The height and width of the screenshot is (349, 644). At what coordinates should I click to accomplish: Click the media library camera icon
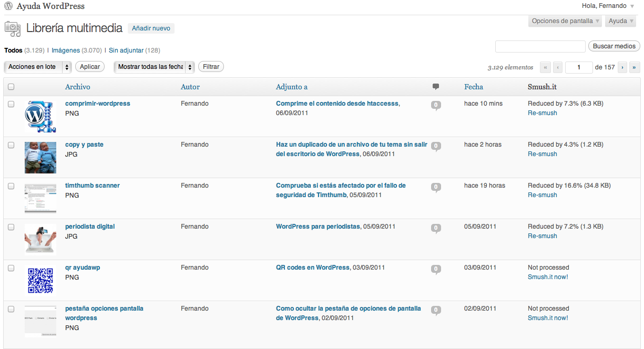(x=13, y=28)
